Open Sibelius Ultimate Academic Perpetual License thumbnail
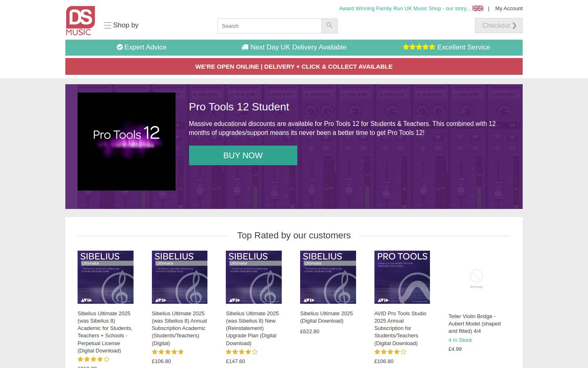Image resolution: width=588 pixels, height=368 pixels. coord(105,277)
